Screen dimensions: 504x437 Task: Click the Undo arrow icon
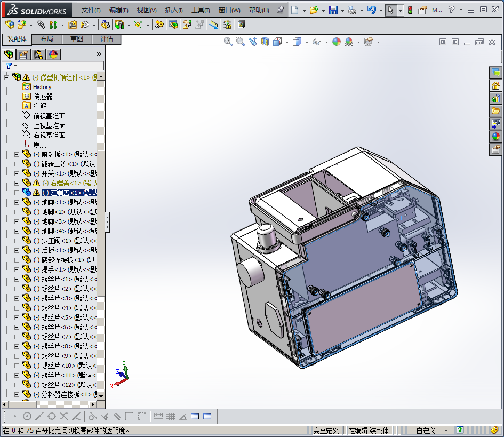point(372,10)
